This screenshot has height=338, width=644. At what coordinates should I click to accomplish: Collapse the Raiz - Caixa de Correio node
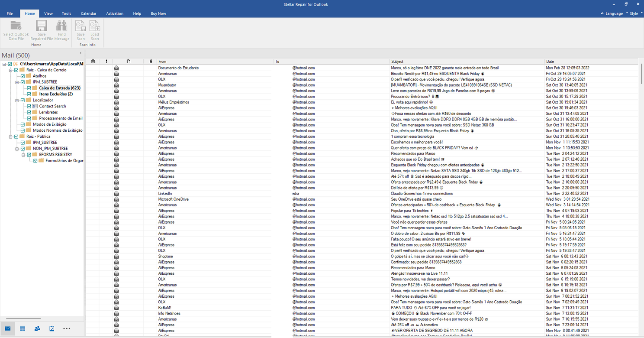(10, 70)
